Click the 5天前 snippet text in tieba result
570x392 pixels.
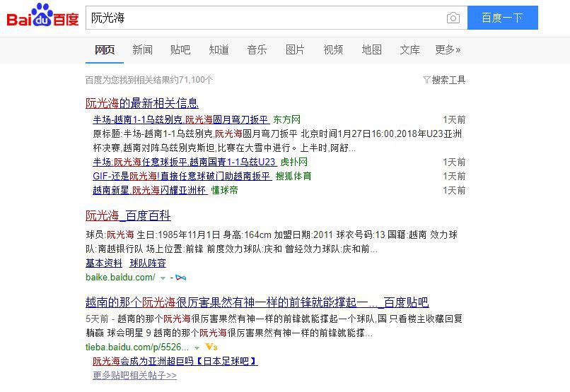click(97, 319)
